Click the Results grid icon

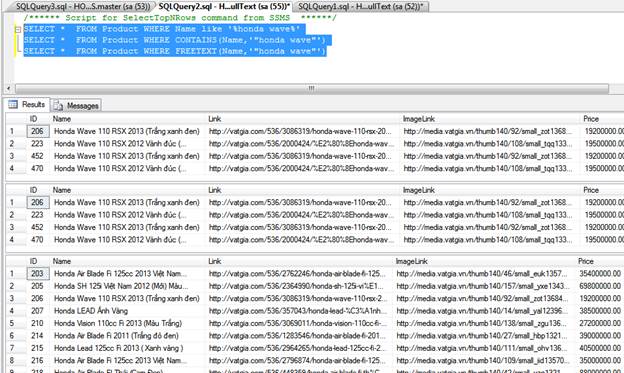[13, 104]
